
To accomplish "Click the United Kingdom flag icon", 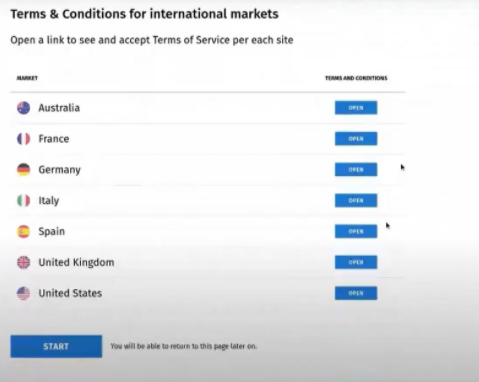I will 23,262.
